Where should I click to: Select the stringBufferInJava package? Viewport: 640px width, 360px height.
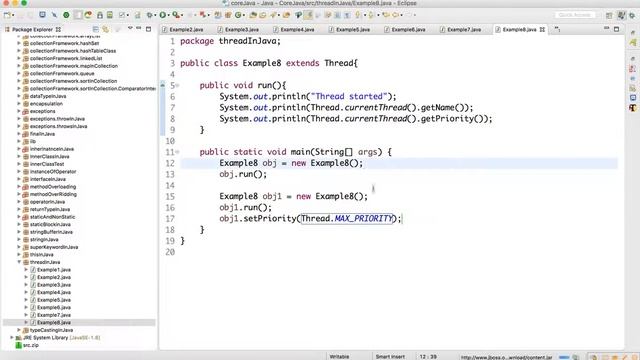click(51, 232)
